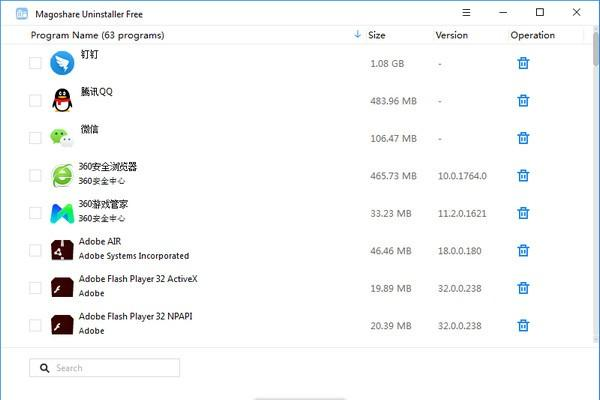Image resolution: width=600 pixels, height=400 pixels.
Task: Click trash icon for version 11.2.0.1621 program
Action: [x=523, y=213]
